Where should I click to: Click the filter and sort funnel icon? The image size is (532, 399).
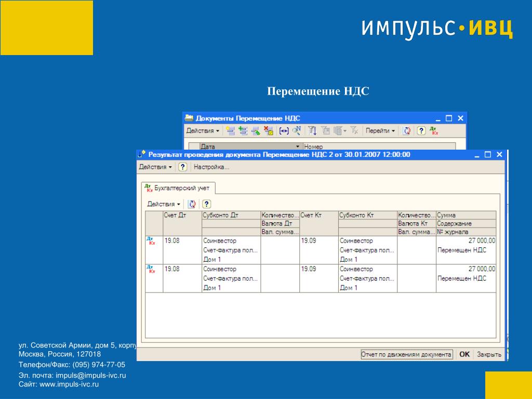pos(312,130)
